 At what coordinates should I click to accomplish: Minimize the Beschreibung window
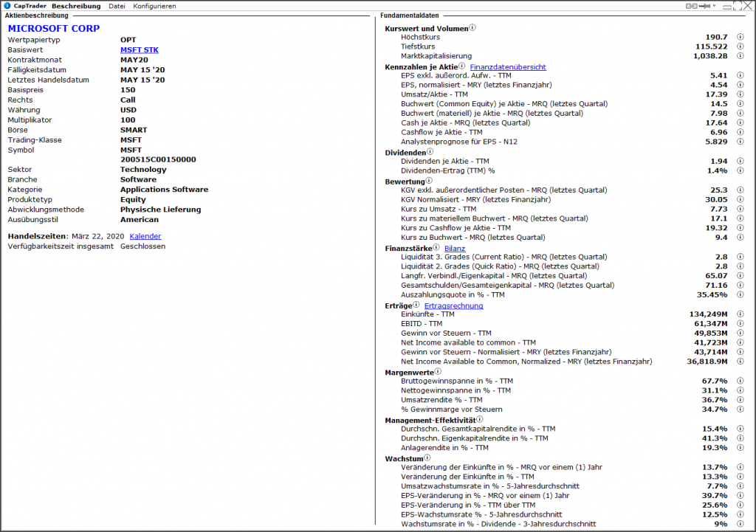pyautogui.click(x=726, y=7)
